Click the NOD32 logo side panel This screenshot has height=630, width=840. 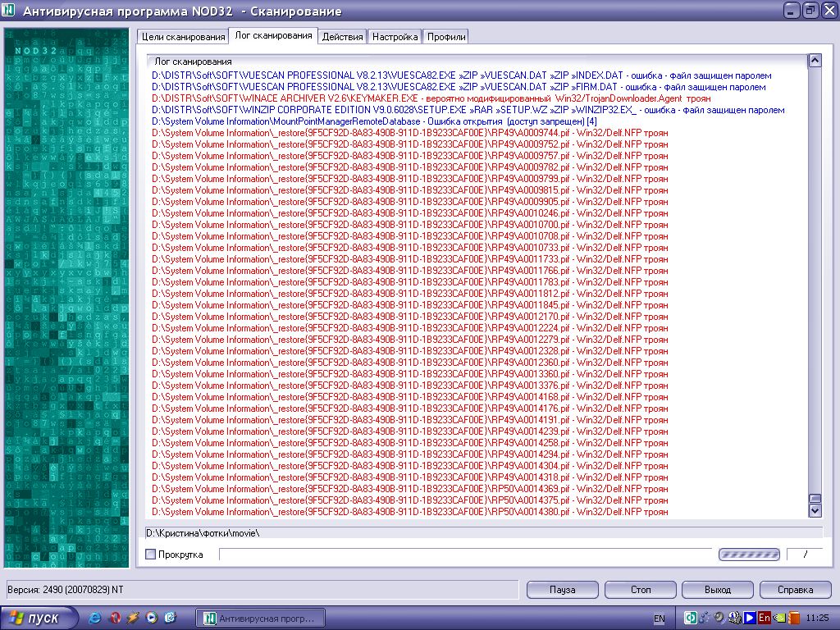(x=66, y=297)
